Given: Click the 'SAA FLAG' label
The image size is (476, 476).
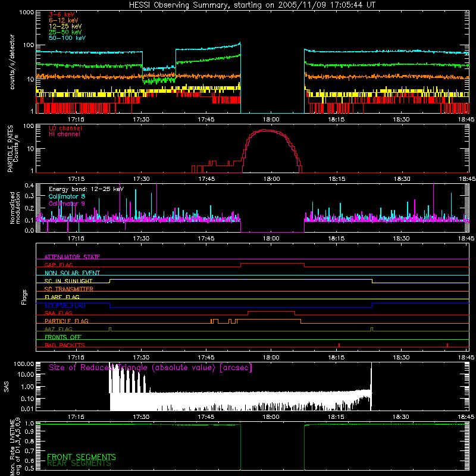Looking at the screenshot, I should click(x=58, y=313).
